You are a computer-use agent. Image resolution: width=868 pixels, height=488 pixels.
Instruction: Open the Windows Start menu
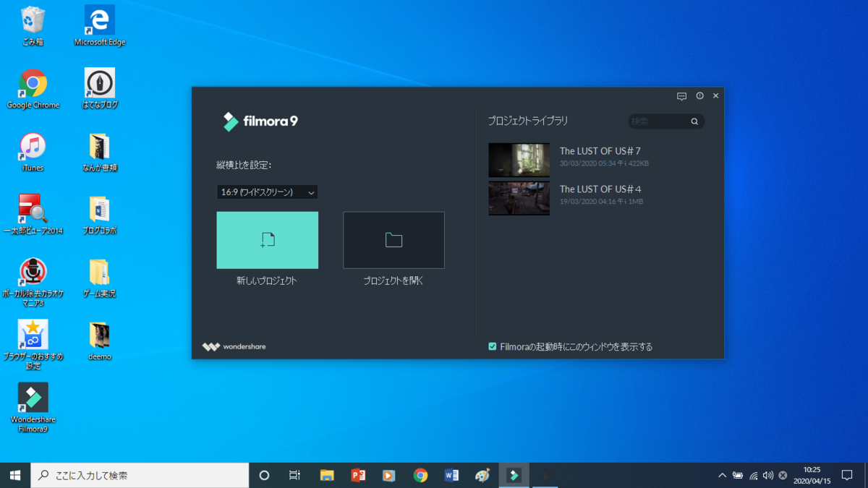click(x=15, y=475)
